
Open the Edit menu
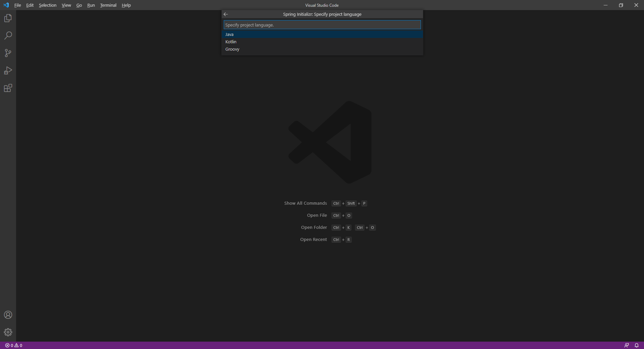coord(30,5)
